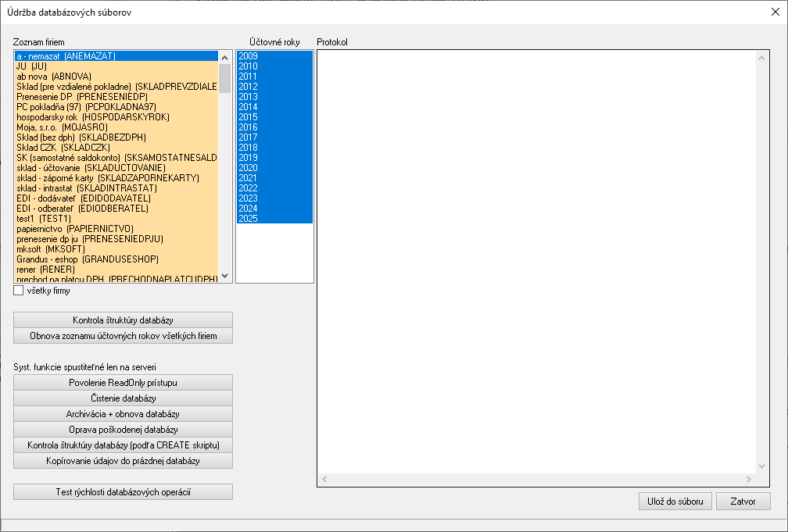Run 'Archivácia + obnova databázy'
The height and width of the screenshot is (532, 788).
[x=123, y=414]
